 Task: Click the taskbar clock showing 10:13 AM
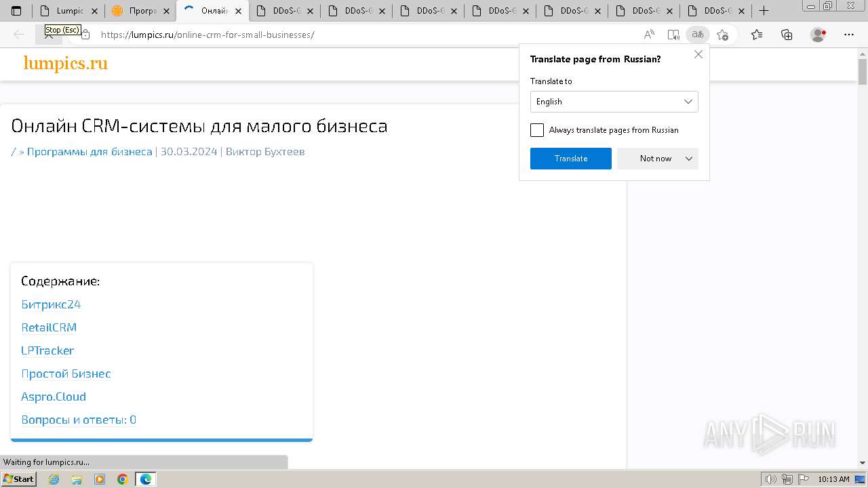(833, 479)
